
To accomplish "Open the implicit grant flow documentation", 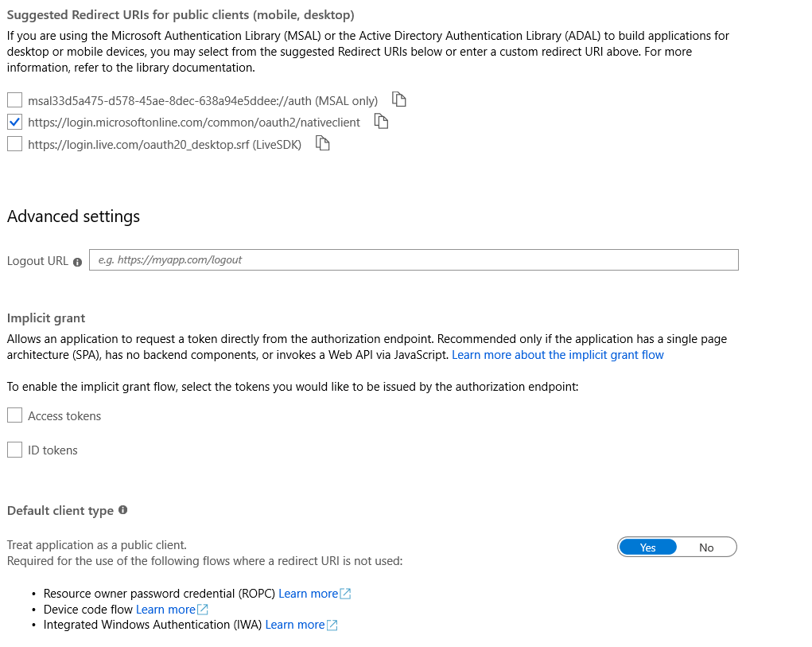I will click(x=558, y=354).
